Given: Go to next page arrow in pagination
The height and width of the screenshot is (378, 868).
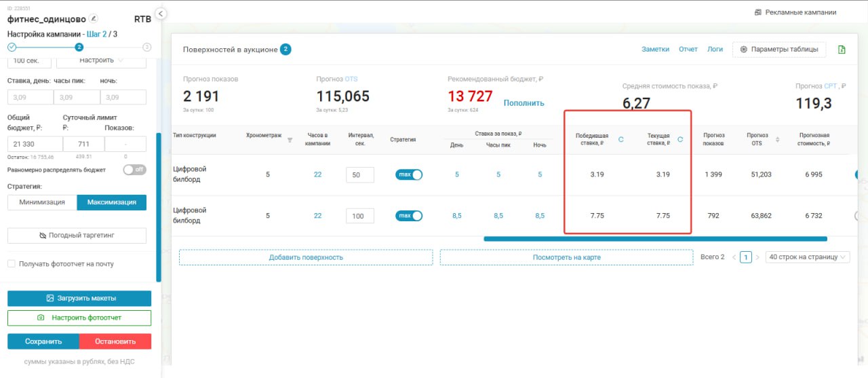Looking at the screenshot, I should click(757, 257).
